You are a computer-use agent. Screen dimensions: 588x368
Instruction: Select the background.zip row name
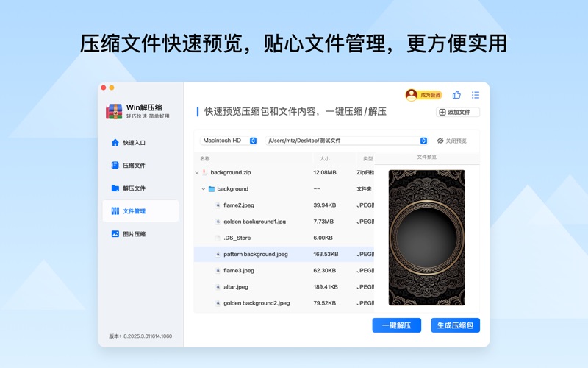(231, 172)
